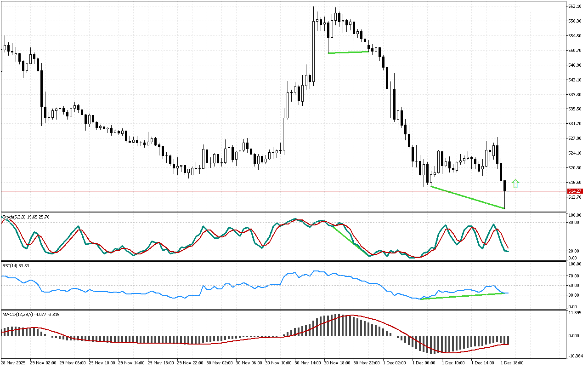Click the 562.10 price scale label
The width and height of the screenshot is (588, 368).
click(575, 6)
